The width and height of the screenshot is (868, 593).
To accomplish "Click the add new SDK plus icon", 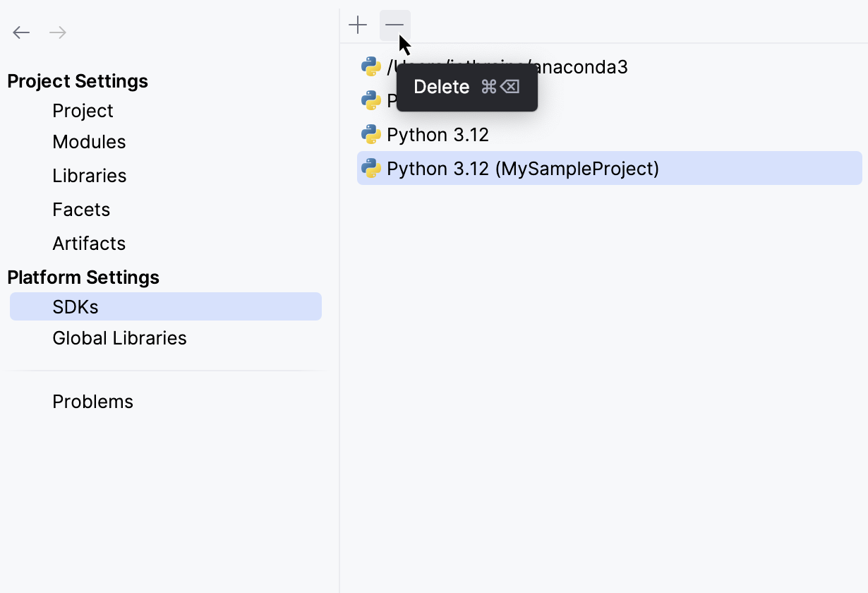I will click(x=357, y=25).
